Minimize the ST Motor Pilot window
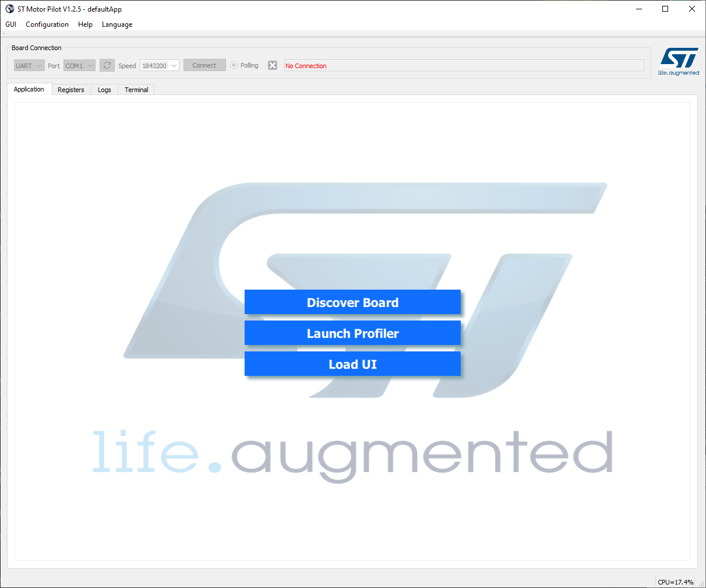The image size is (706, 588). (639, 9)
